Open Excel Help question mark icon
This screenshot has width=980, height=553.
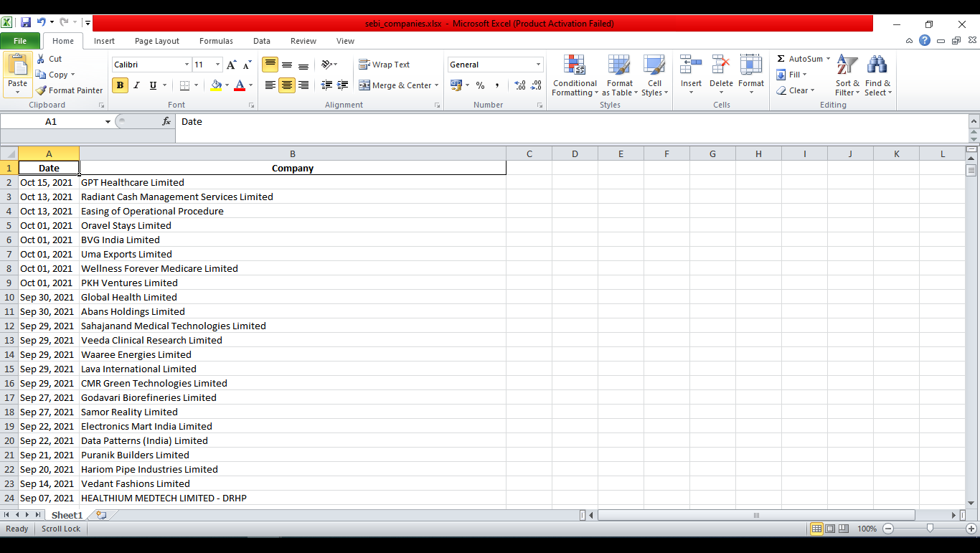tap(925, 41)
